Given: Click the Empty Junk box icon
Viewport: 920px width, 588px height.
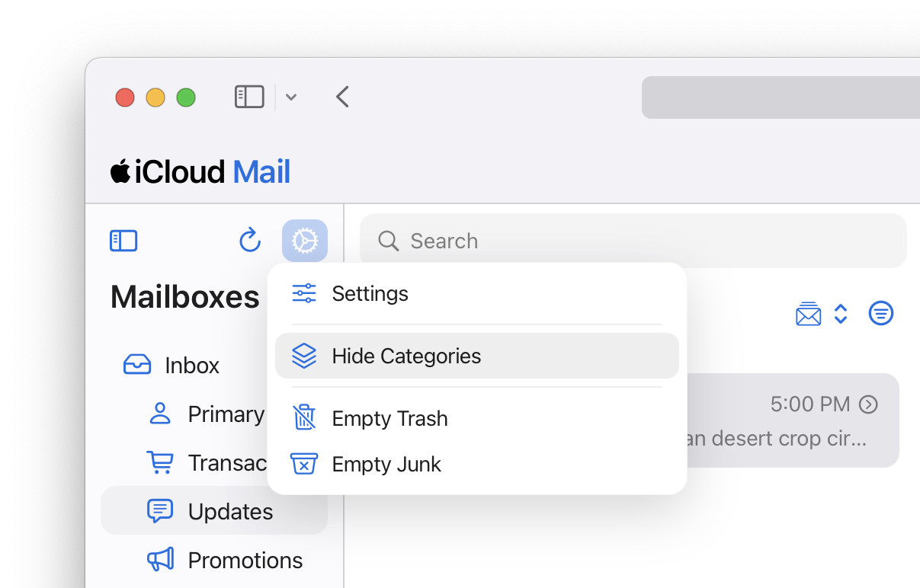Looking at the screenshot, I should pyautogui.click(x=304, y=464).
